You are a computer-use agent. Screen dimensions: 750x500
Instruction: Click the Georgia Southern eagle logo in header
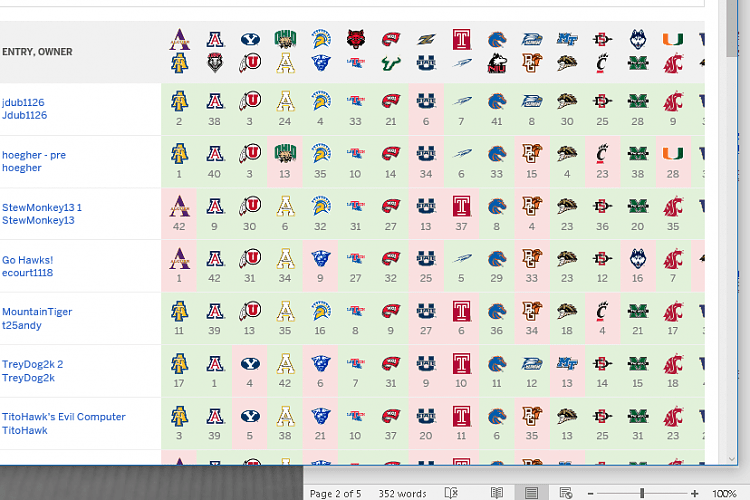tap(532, 39)
